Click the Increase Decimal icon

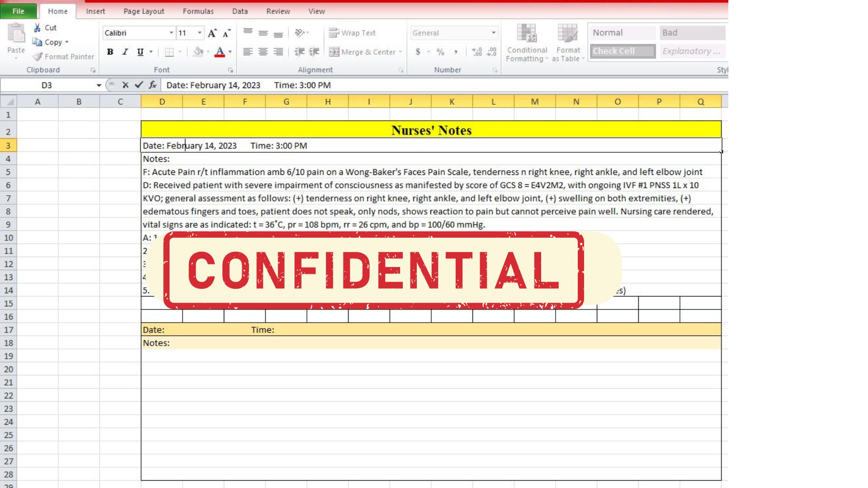476,52
